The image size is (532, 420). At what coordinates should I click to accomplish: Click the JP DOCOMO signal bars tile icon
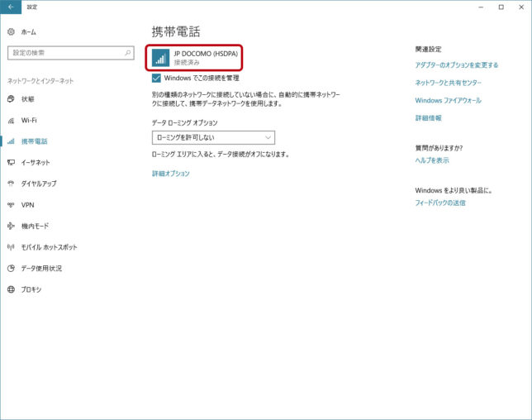[160, 58]
